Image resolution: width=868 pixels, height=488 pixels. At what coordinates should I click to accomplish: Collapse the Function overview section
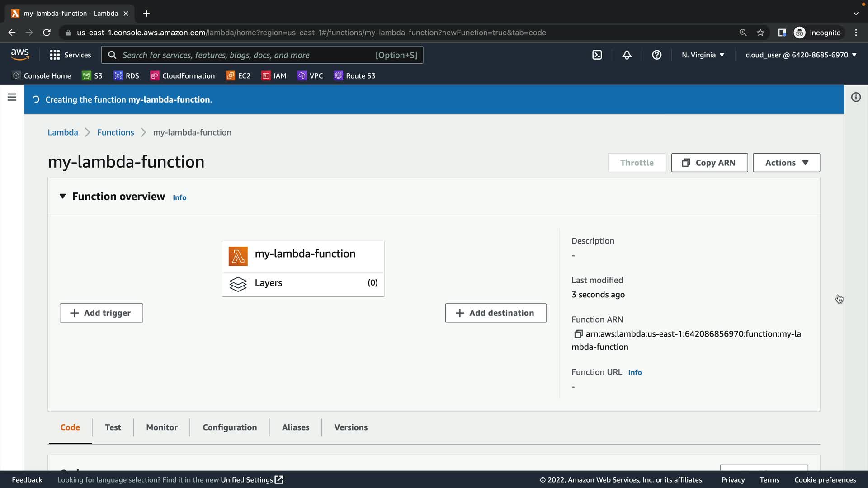(62, 196)
